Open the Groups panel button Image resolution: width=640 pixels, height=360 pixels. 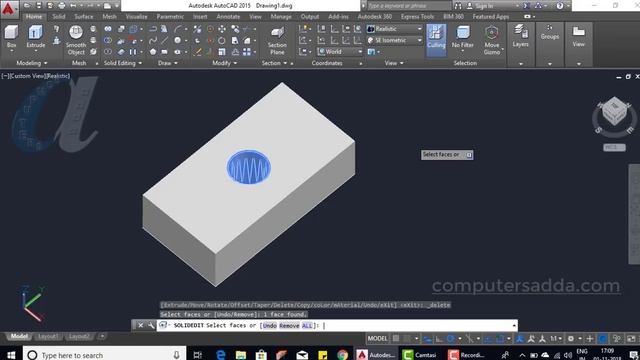point(550,33)
